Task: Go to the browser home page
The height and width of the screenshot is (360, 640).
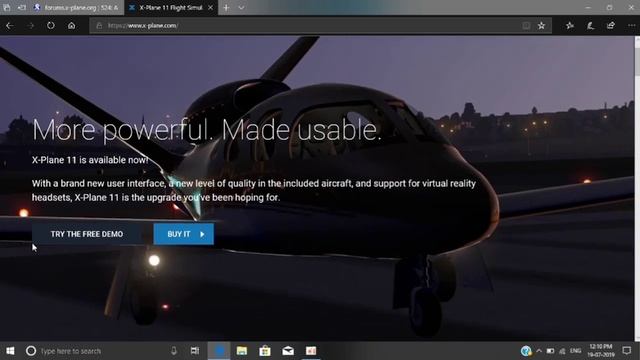Action: click(x=71, y=25)
